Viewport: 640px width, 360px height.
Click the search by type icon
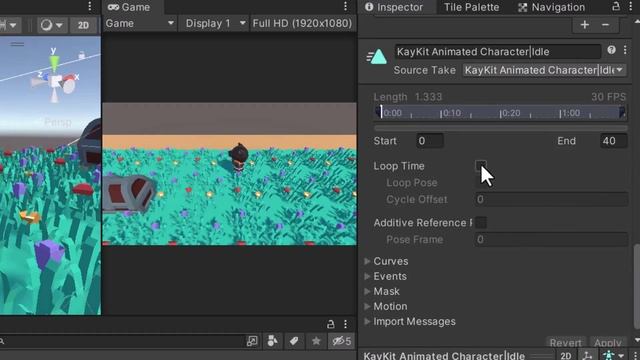click(x=272, y=341)
